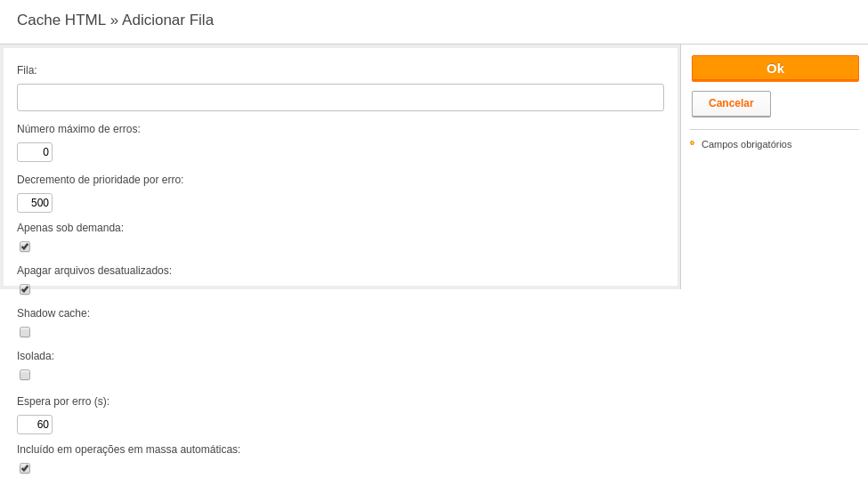Click the Espera por erro field

pyautogui.click(x=35, y=425)
